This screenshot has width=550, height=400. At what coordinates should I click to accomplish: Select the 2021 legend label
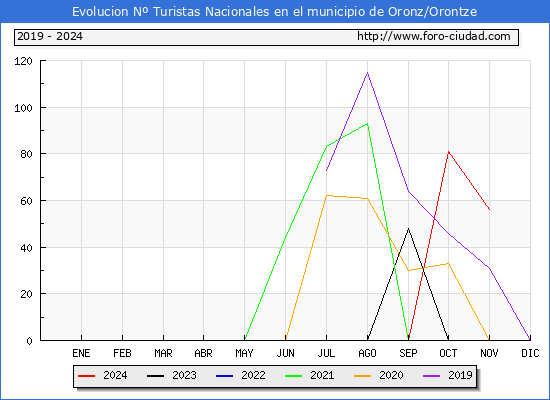click(x=322, y=375)
